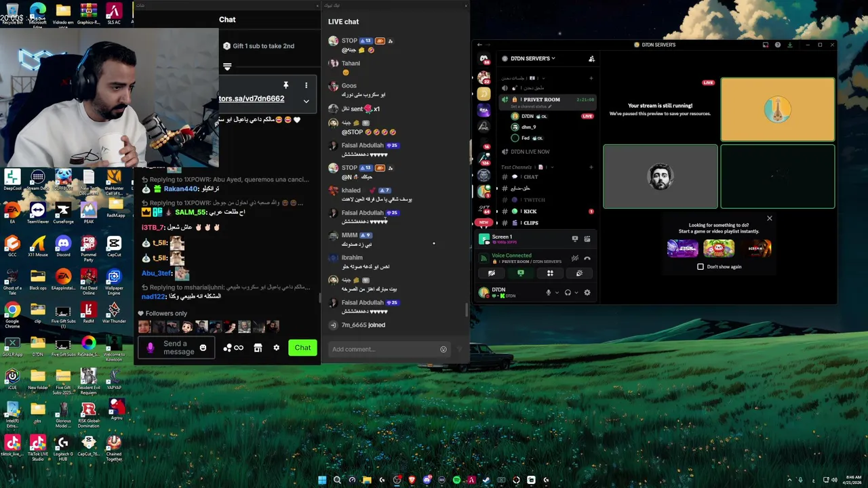Viewport: 868px width, 488px height.
Task: Open stream settings icon beside Screen 1
Action: coord(587,239)
